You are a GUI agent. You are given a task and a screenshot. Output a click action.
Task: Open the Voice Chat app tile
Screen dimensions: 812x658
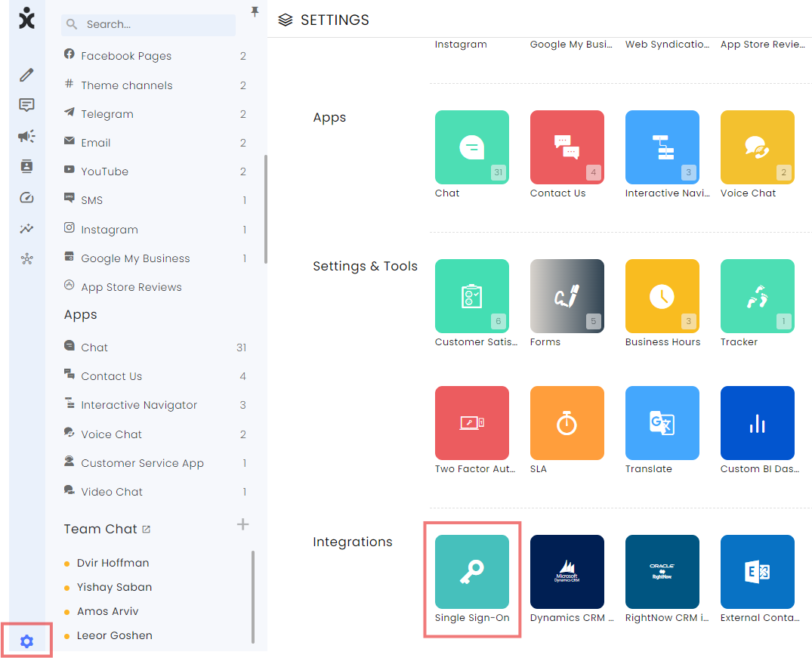[x=757, y=147]
